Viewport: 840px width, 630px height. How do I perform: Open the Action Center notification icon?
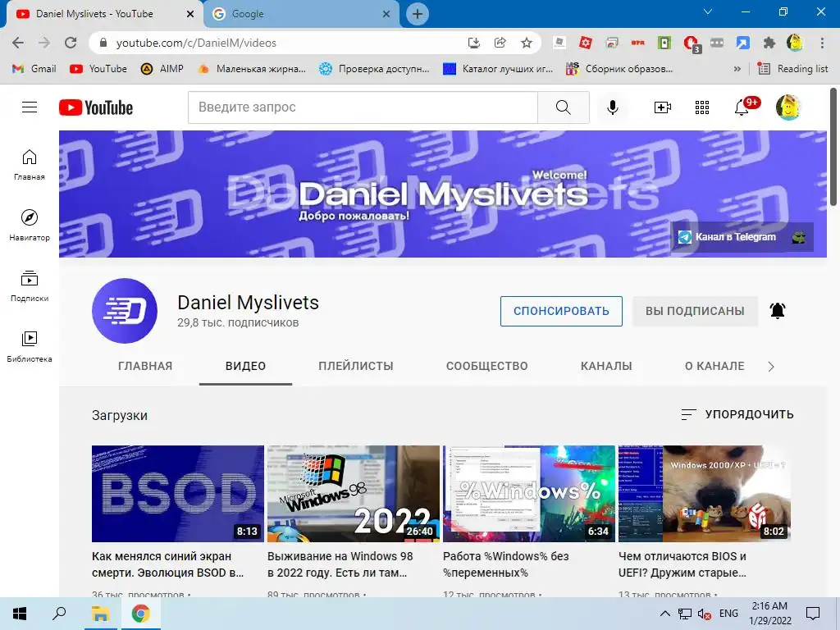(x=813, y=614)
